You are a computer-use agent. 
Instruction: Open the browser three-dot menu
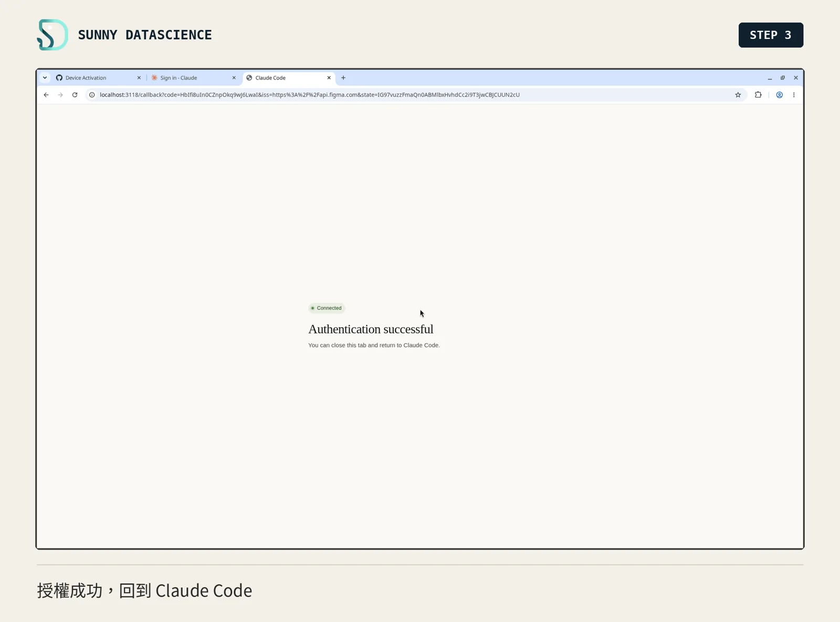click(794, 95)
